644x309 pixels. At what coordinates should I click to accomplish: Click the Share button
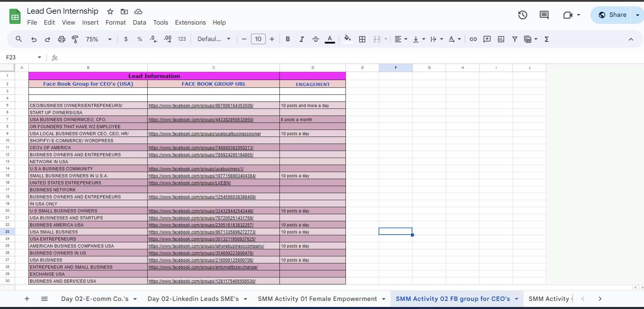pos(612,15)
